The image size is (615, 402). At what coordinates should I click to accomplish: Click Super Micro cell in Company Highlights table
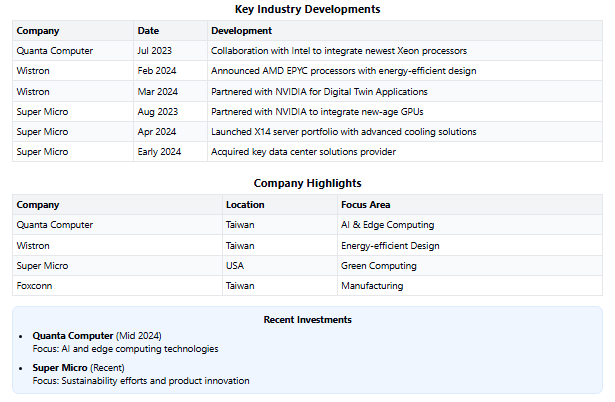[x=117, y=266]
